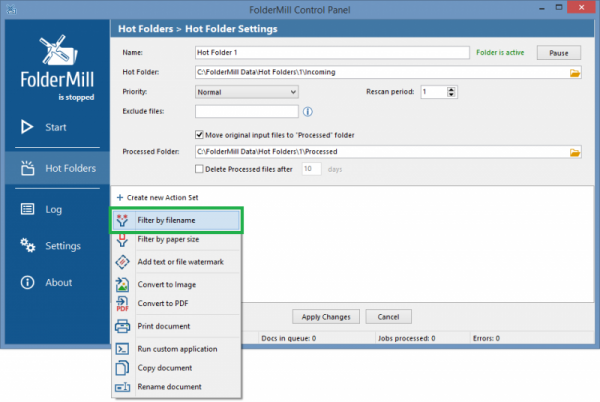Pause the active hot folder
The width and height of the screenshot is (600, 402).
(x=558, y=52)
